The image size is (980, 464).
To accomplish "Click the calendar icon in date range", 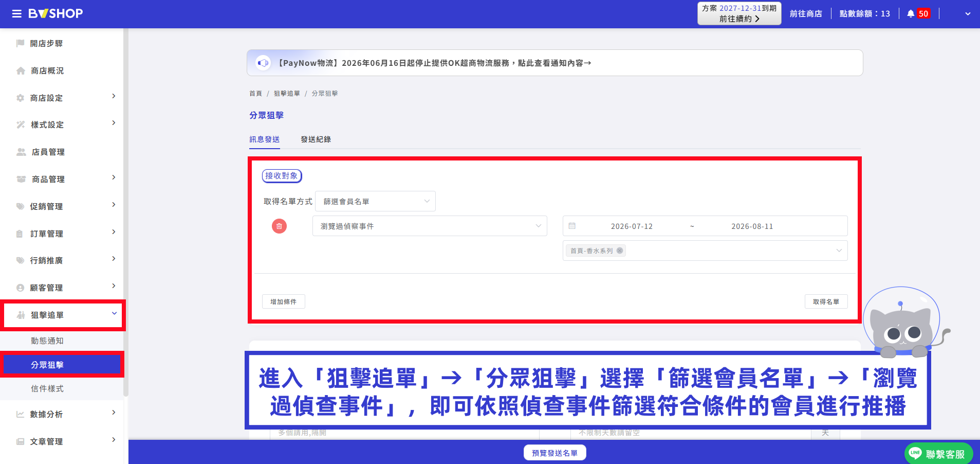I will (572, 226).
